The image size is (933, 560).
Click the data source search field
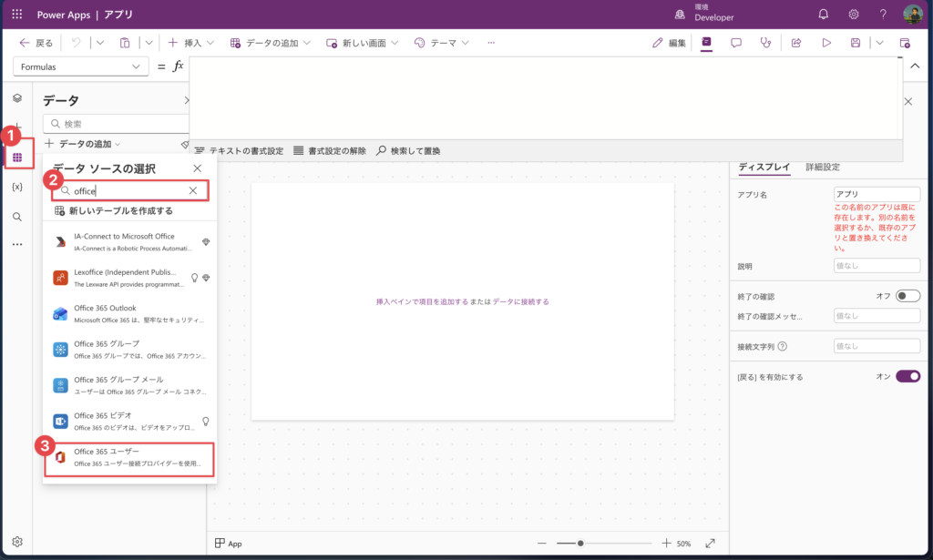pyautogui.click(x=129, y=191)
